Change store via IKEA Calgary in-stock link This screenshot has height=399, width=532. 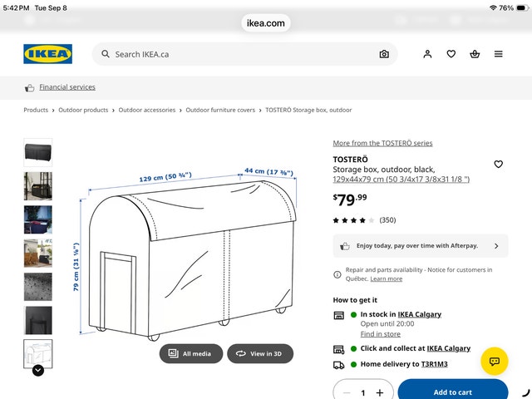coord(419,314)
